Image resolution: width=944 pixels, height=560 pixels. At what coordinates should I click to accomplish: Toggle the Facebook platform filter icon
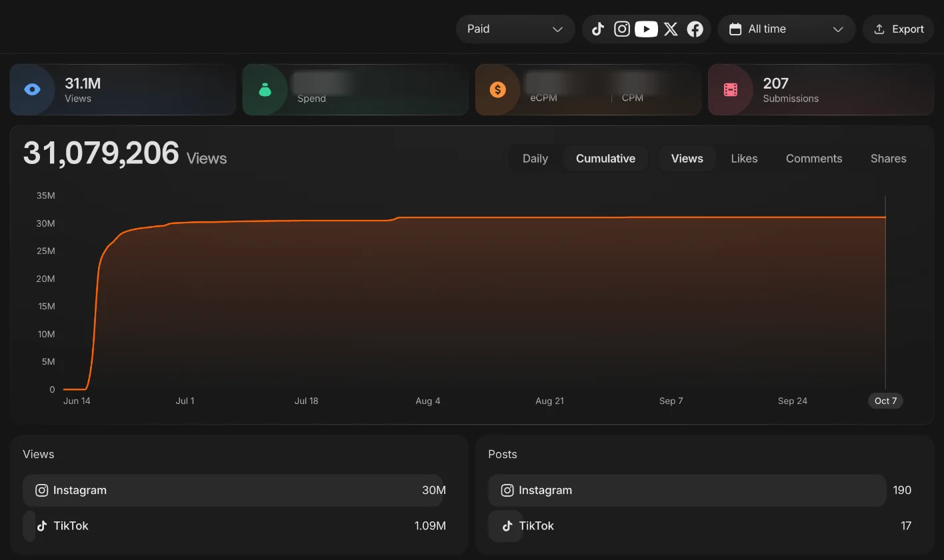click(x=695, y=29)
